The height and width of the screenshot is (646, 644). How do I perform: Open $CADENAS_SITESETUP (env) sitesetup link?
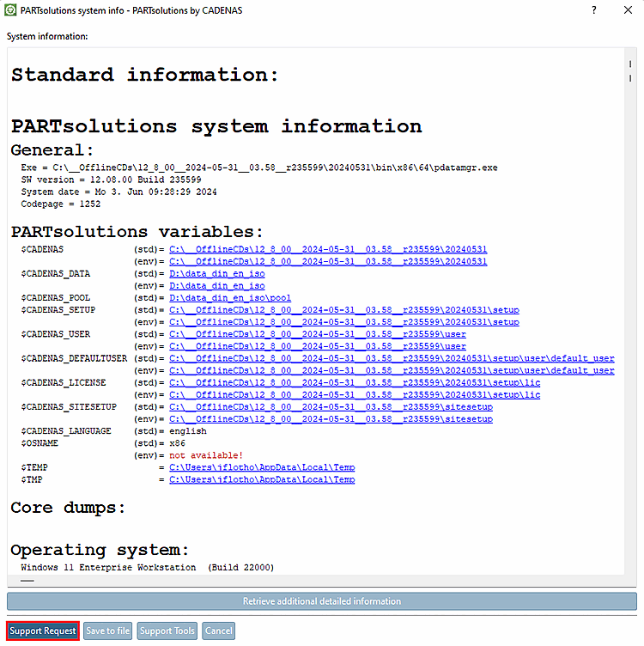(x=331, y=419)
